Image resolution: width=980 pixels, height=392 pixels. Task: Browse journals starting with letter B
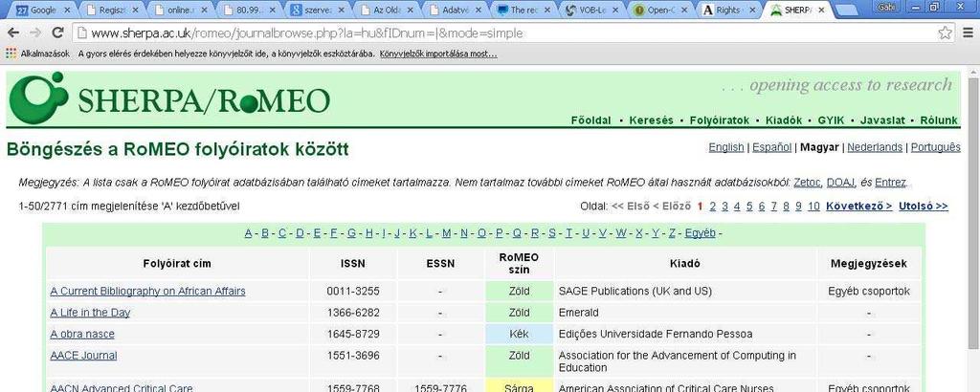(x=264, y=233)
